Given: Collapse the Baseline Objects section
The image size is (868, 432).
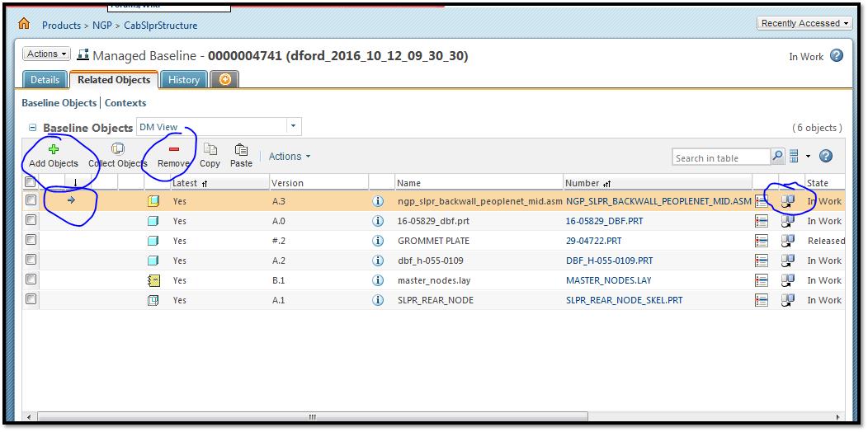Looking at the screenshot, I should point(33,129).
